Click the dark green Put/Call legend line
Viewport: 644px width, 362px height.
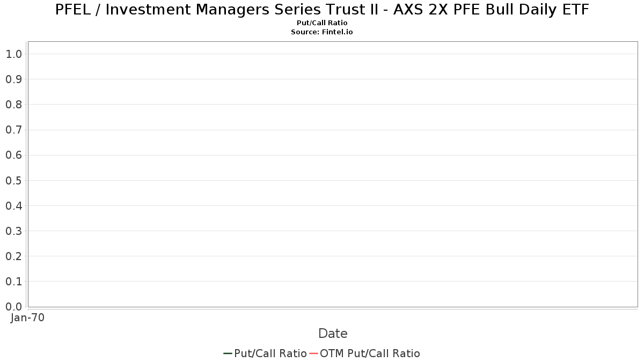click(x=228, y=353)
